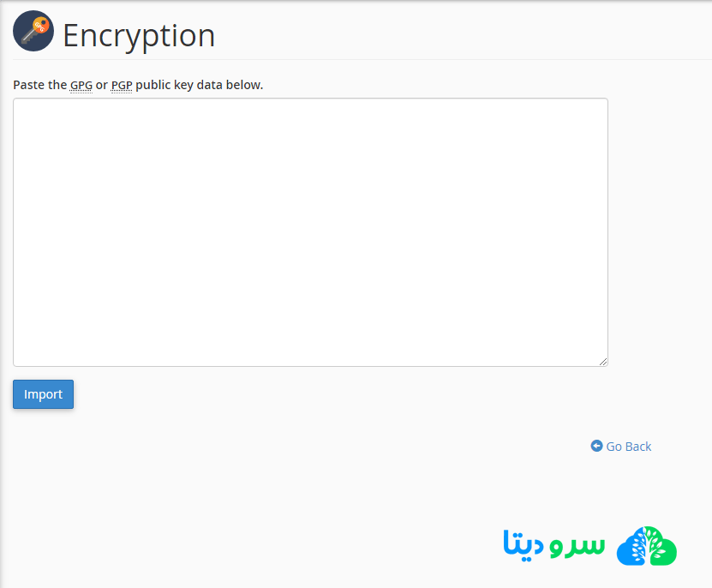Open the GPG definition link

pyautogui.click(x=81, y=85)
